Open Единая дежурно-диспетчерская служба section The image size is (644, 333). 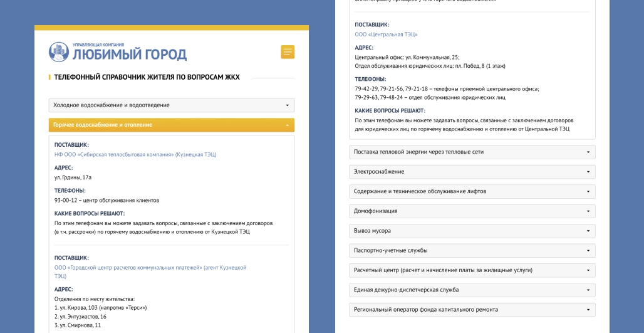point(472,290)
